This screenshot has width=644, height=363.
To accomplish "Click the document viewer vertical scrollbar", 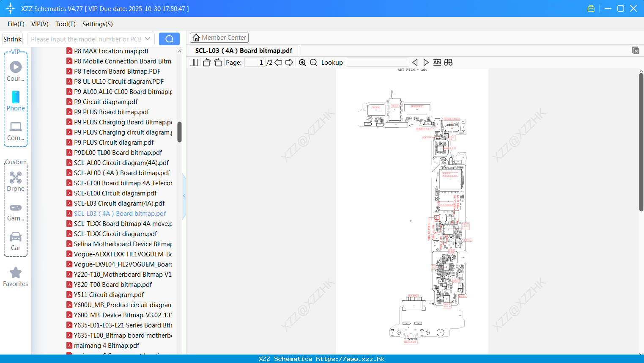I will click(641, 142).
